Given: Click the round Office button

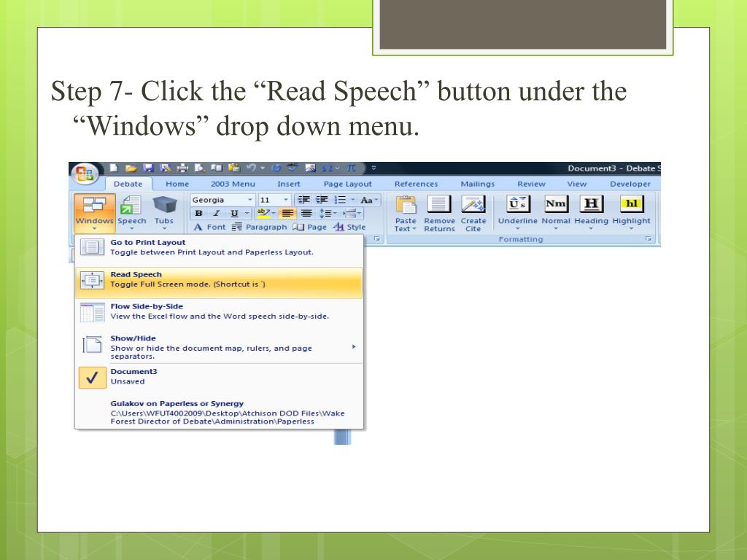Looking at the screenshot, I should pos(85,174).
